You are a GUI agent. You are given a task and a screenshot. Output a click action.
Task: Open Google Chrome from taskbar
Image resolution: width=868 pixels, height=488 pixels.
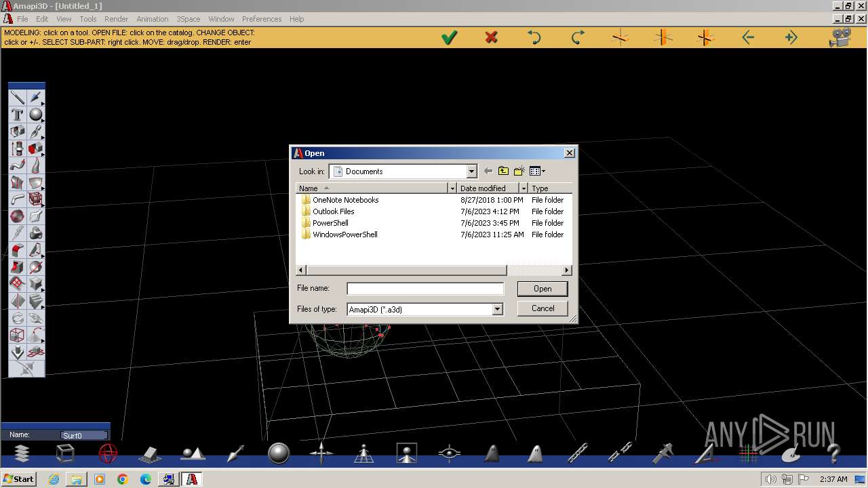(123, 479)
